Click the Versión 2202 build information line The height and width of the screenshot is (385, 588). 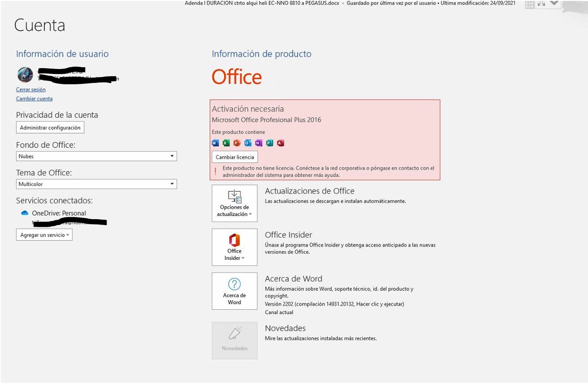[x=335, y=304]
